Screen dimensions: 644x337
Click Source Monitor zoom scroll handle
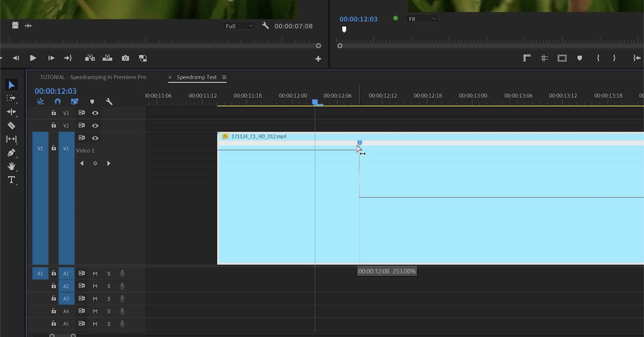[318, 46]
